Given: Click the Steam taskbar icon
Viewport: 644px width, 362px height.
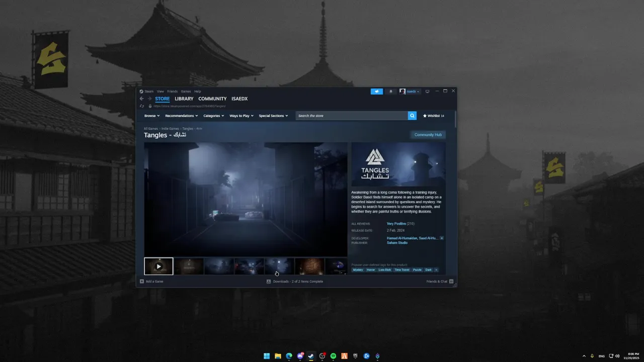Looking at the screenshot, I should (x=311, y=356).
